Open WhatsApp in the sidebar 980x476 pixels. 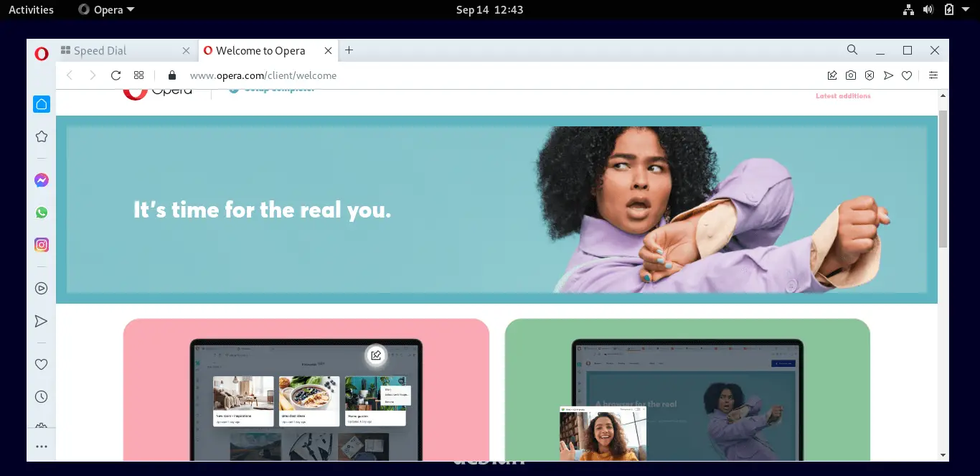tap(42, 213)
